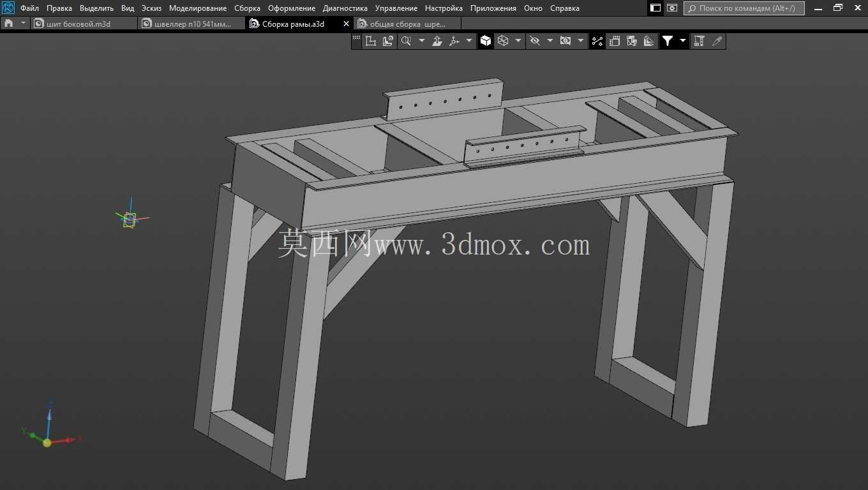The height and width of the screenshot is (490, 868).
Task: Toggle the constraints display nodes icon
Action: click(597, 41)
